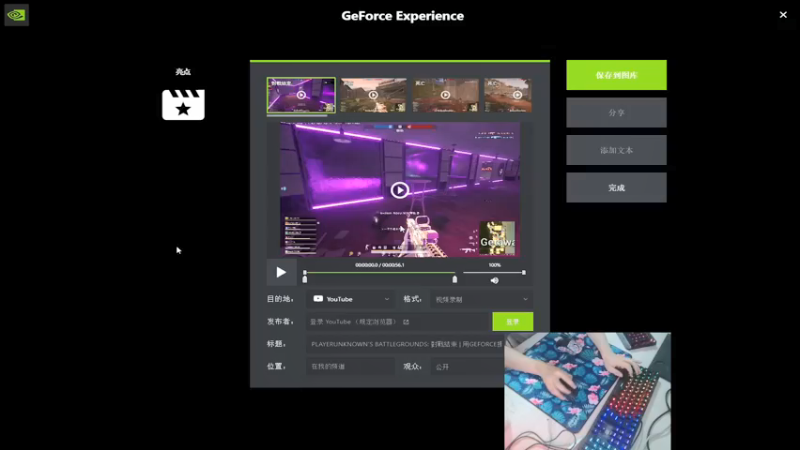Open the 观众 audience dropdown
800x450 pixels.
click(x=467, y=366)
